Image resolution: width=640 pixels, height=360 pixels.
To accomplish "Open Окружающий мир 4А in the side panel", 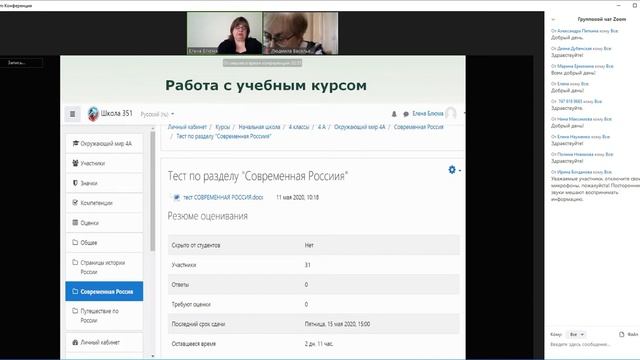I will [x=104, y=144].
